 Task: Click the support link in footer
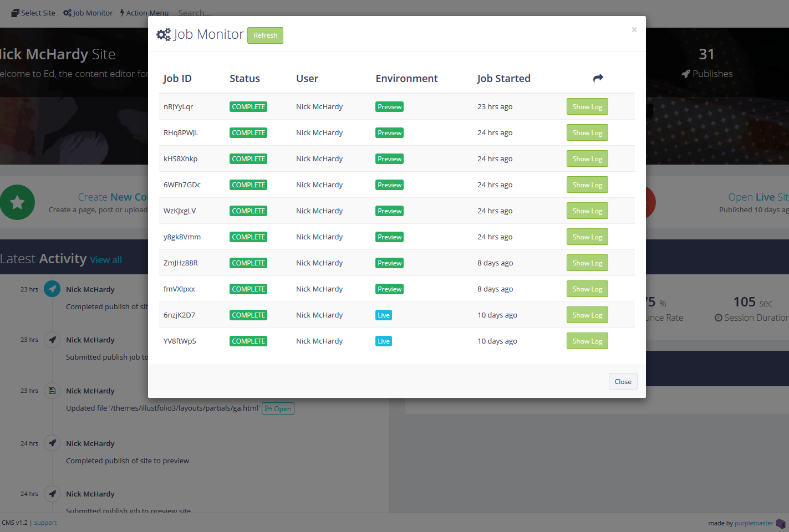point(45,523)
